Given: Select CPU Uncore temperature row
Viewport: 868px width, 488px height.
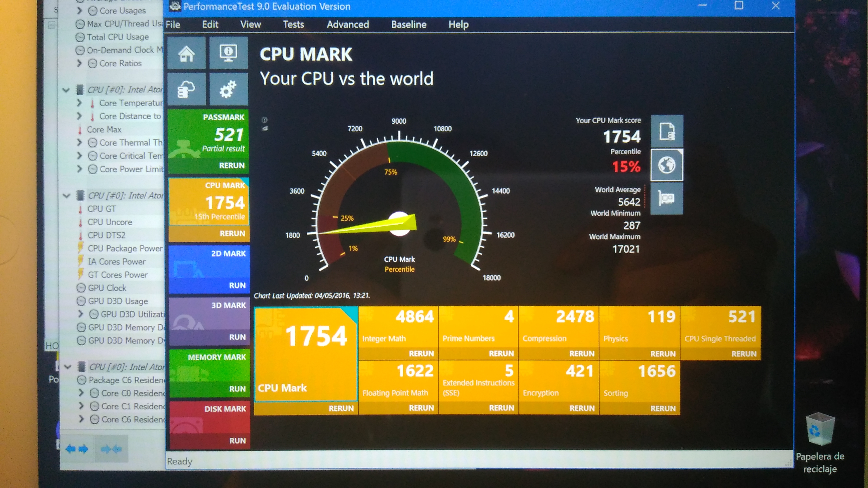Looking at the screenshot, I should tap(110, 222).
